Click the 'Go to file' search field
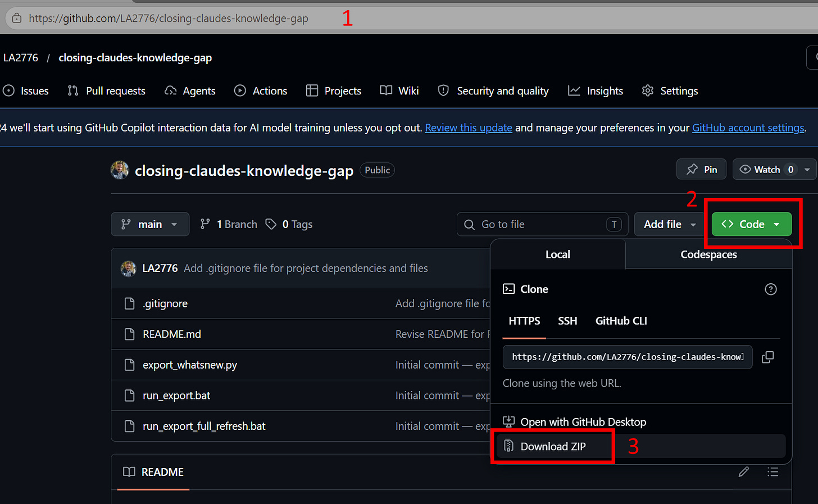The height and width of the screenshot is (504, 818). pyautogui.click(x=542, y=224)
